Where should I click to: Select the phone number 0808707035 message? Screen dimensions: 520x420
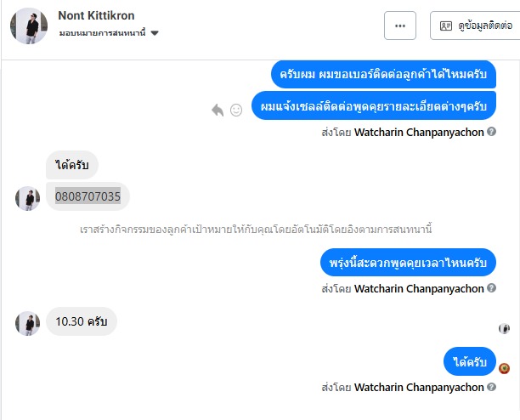pyautogui.click(x=88, y=196)
